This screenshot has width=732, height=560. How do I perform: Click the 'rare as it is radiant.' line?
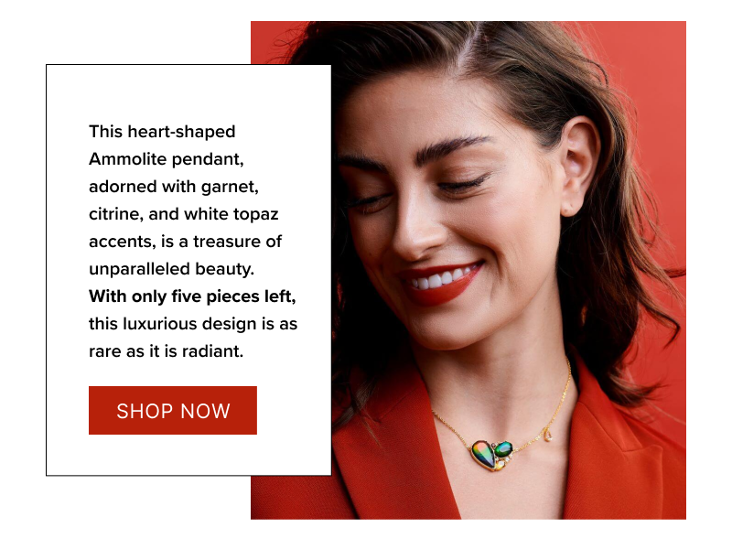(167, 351)
